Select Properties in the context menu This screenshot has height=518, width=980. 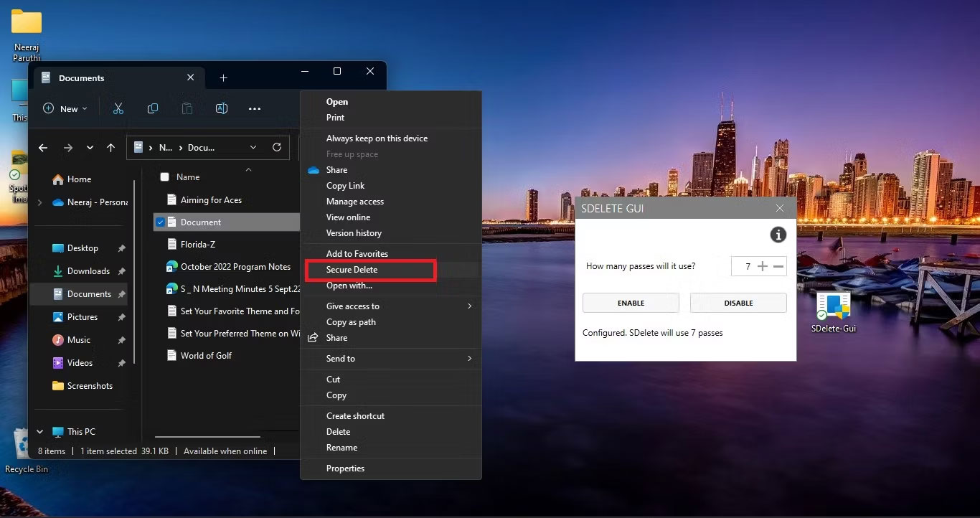click(345, 468)
